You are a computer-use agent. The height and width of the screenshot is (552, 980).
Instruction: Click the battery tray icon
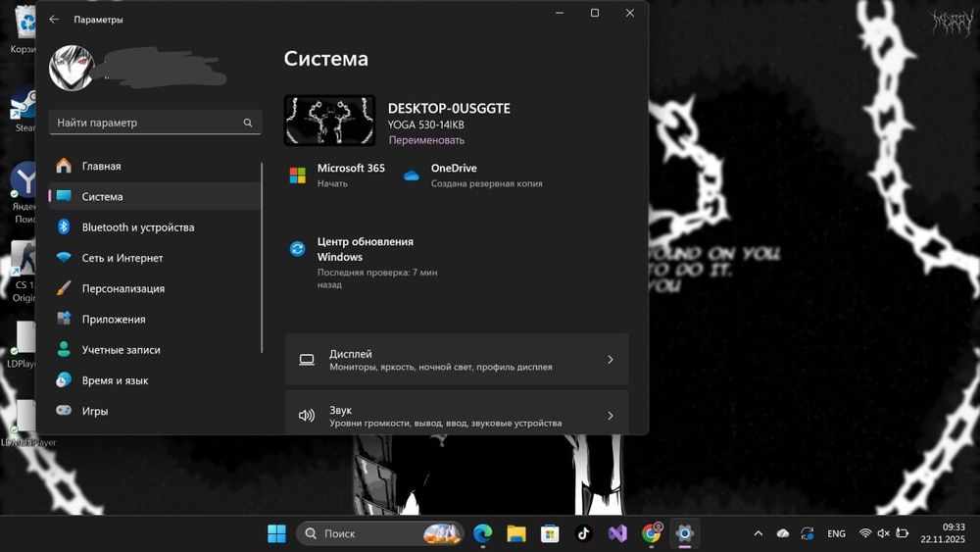[902, 533]
